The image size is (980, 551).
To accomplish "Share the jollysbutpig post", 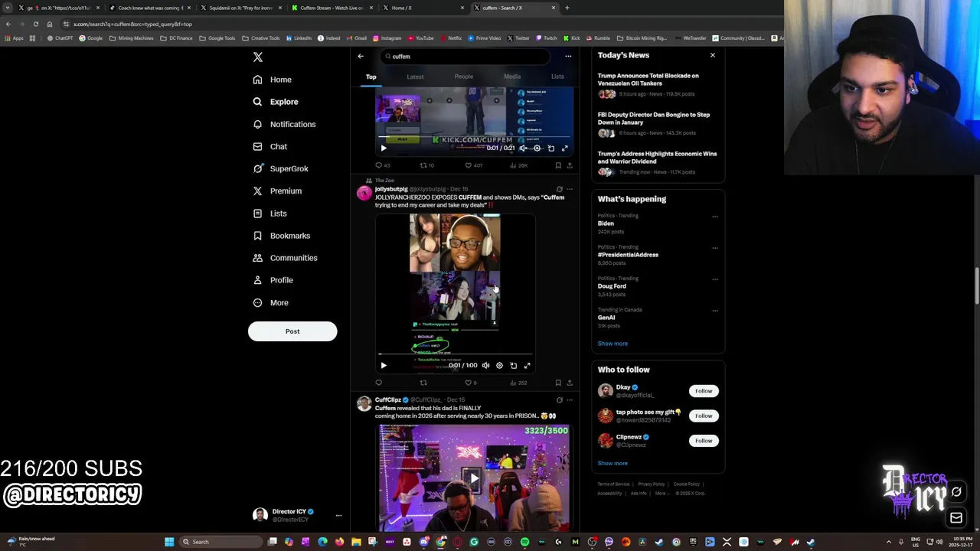I will point(569,383).
